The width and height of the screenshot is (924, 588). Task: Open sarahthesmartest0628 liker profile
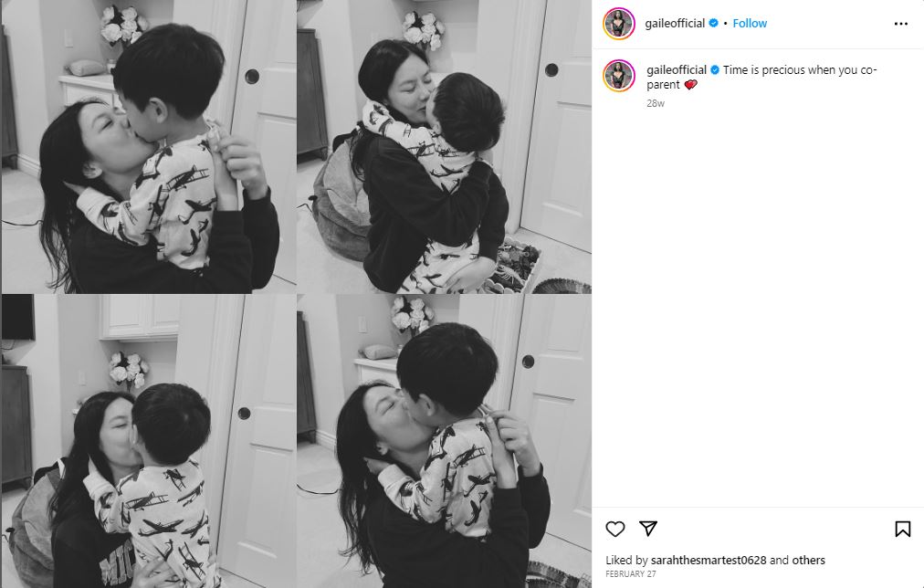[709, 561]
